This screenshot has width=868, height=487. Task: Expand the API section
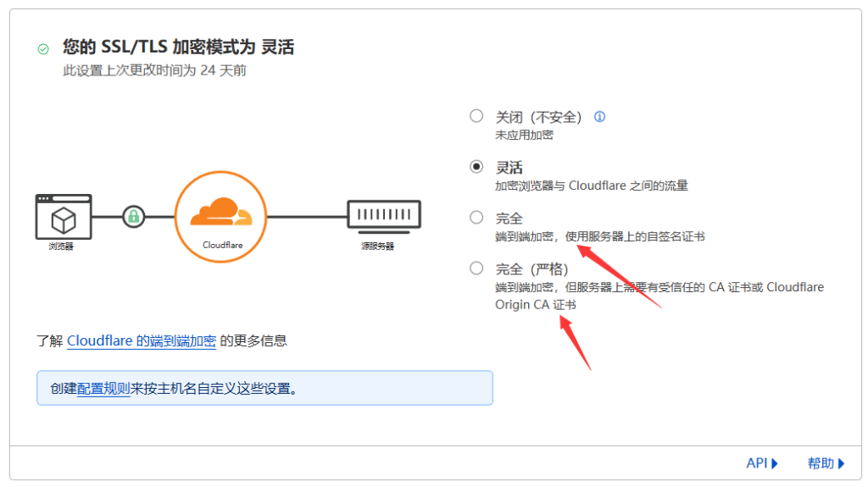tap(762, 463)
